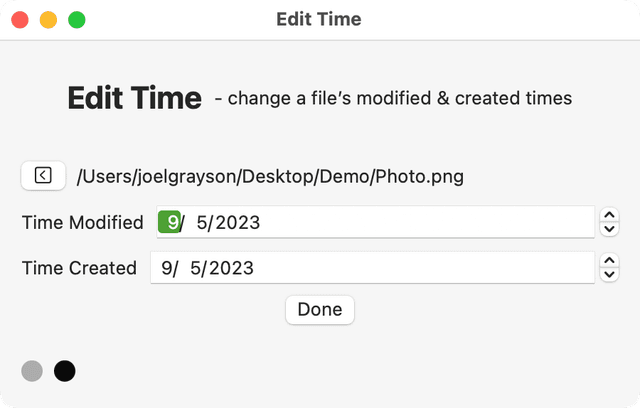Decrement Time Created with the down arrow
The width and height of the screenshot is (640, 408).
(609, 274)
